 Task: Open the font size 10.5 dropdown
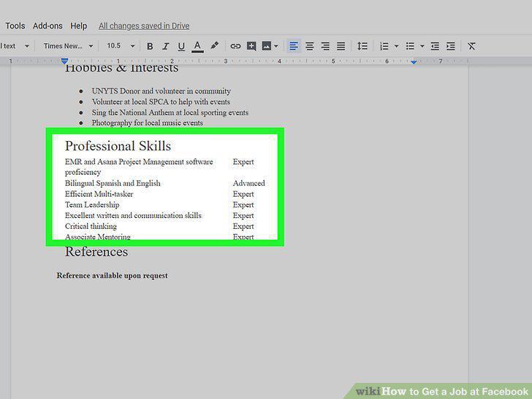tap(121, 46)
